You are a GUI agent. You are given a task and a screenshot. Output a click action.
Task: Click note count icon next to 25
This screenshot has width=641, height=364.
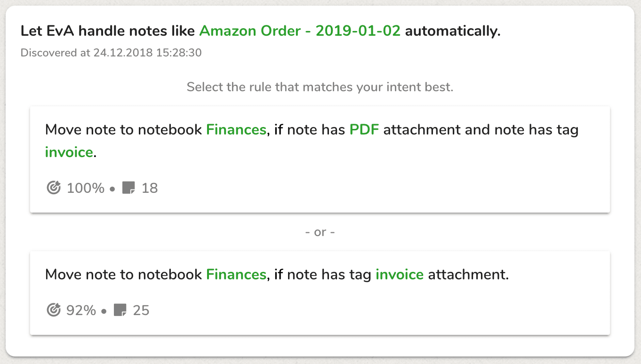[x=120, y=310]
